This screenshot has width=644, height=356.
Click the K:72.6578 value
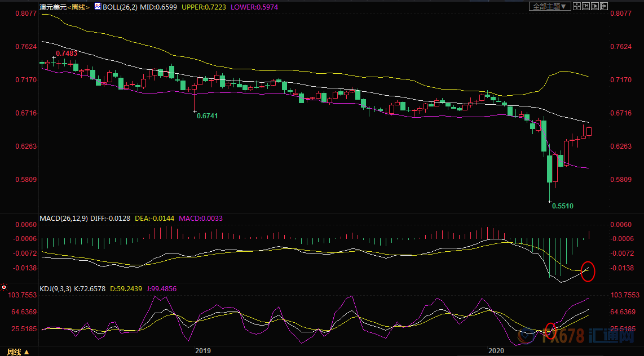pyautogui.click(x=90, y=289)
